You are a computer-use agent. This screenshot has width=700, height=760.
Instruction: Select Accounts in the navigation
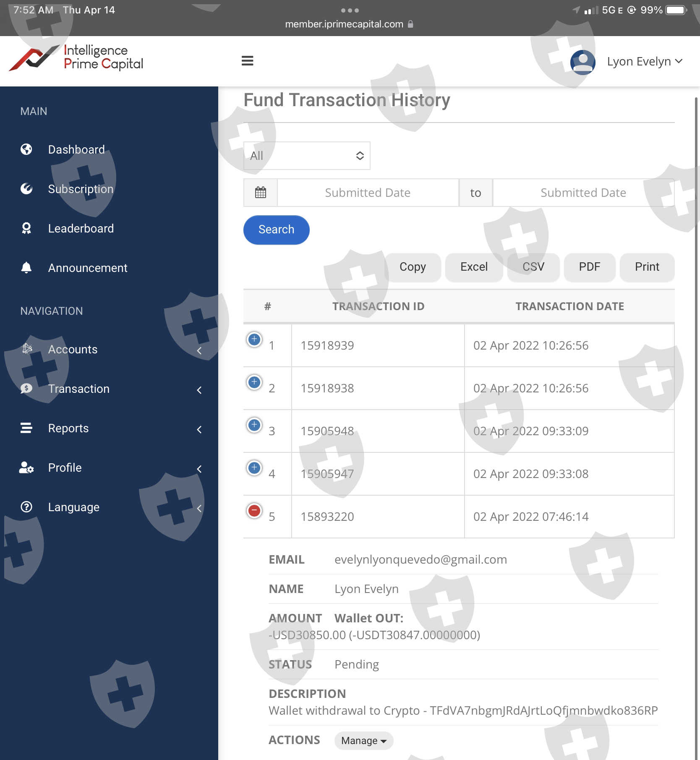[x=73, y=349]
